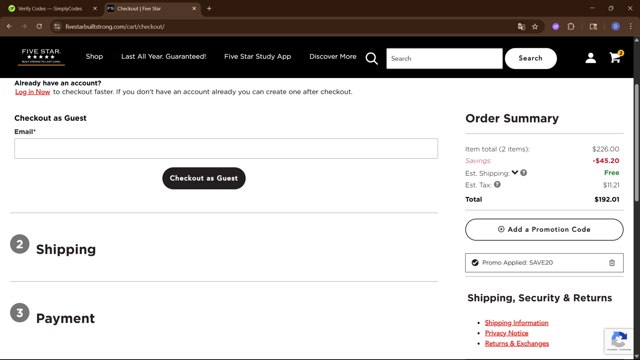
Task: Click Checkout as Guest button
Action: [x=204, y=178]
